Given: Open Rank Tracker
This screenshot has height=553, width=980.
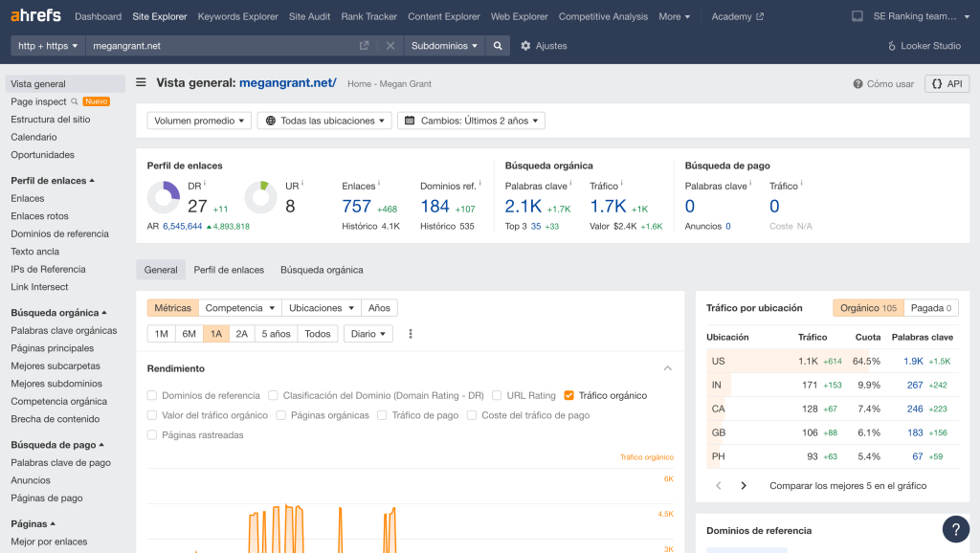Looking at the screenshot, I should 368,16.
